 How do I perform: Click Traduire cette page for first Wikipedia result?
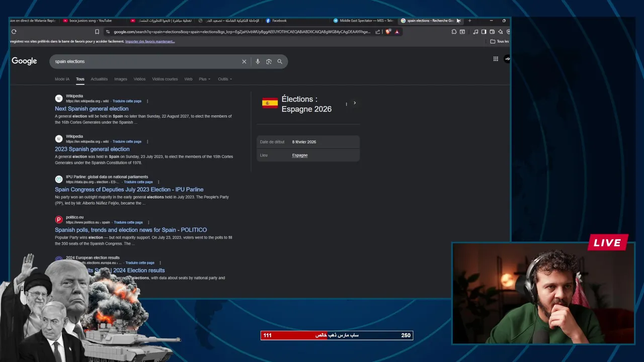(x=127, y=101)
